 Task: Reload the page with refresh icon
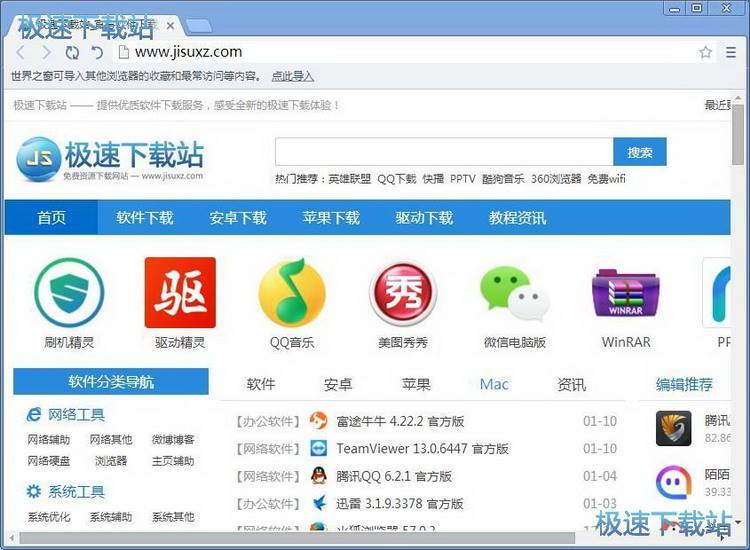pos(72,52)
